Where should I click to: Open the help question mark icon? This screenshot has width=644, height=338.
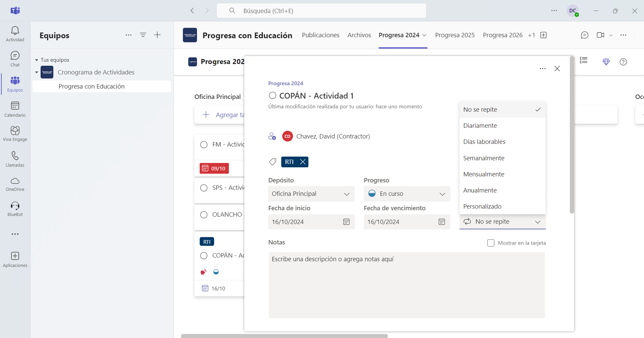(x=623, y=62)
